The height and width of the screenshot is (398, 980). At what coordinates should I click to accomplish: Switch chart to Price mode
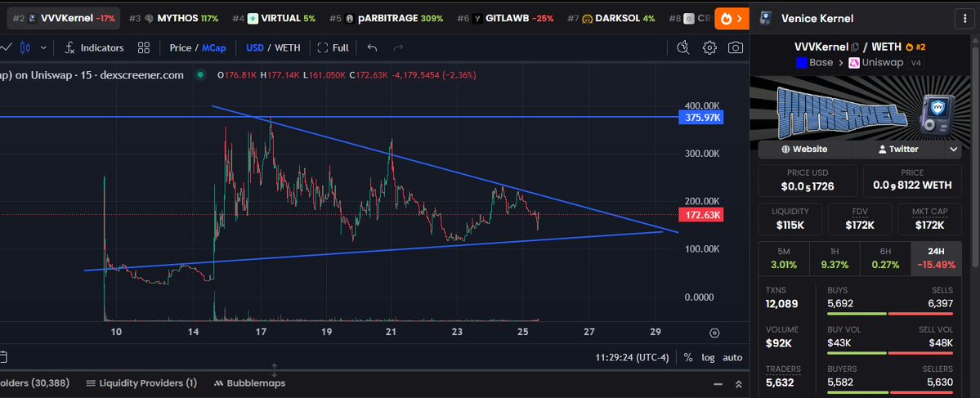point(180,47)
